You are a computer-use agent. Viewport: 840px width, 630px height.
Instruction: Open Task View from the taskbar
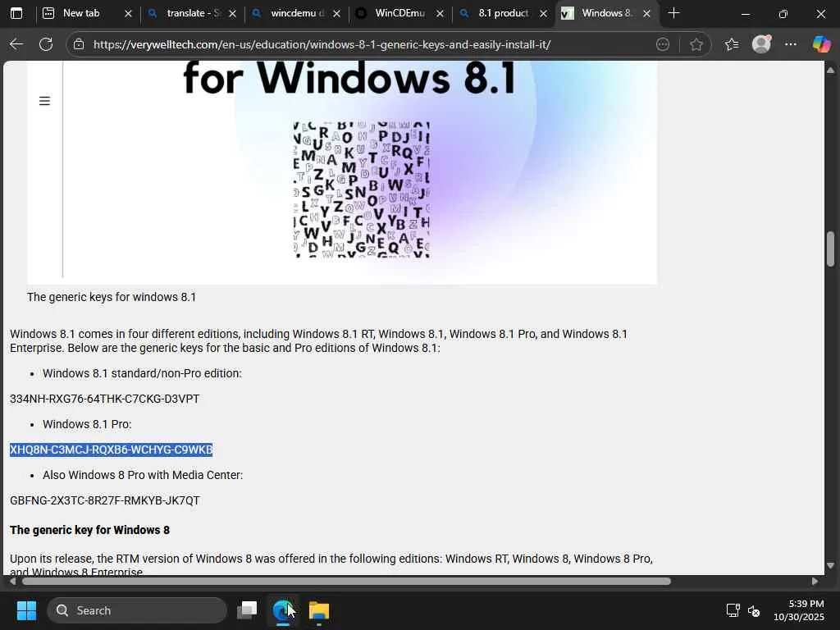pos(247,610)
